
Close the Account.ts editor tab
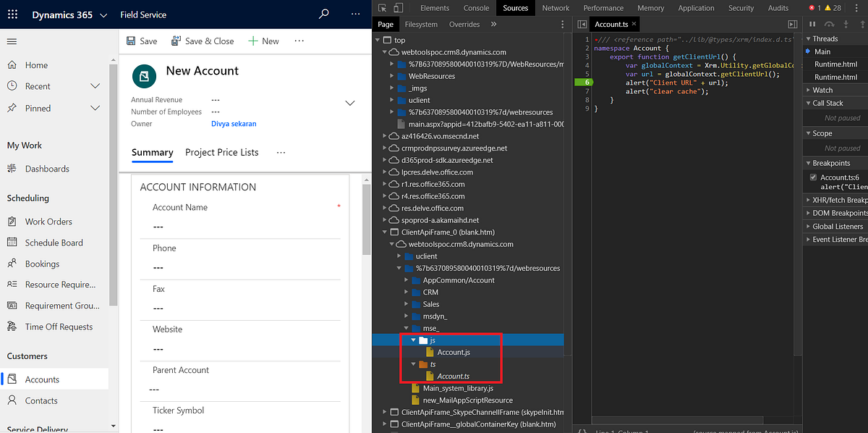pos(634,24)
